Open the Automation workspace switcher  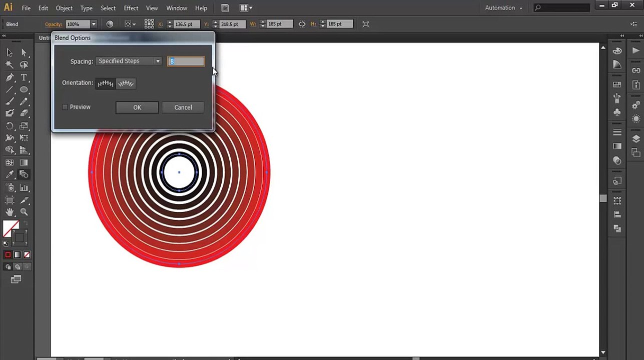coord(503,8)
